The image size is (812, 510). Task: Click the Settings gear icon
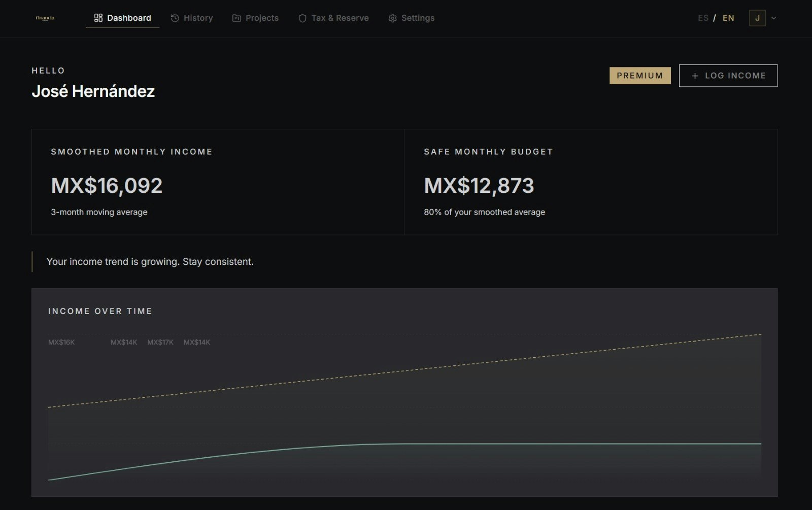point(392,18)
